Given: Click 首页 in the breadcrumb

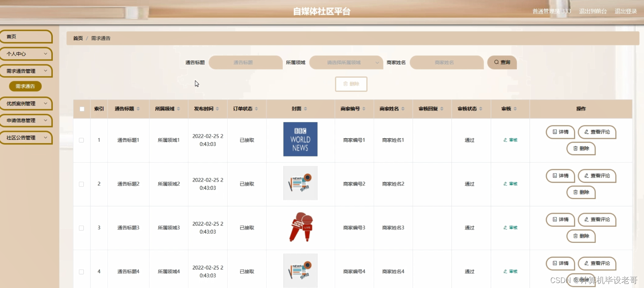Looking at the screenshot, I should click(78, 38).
